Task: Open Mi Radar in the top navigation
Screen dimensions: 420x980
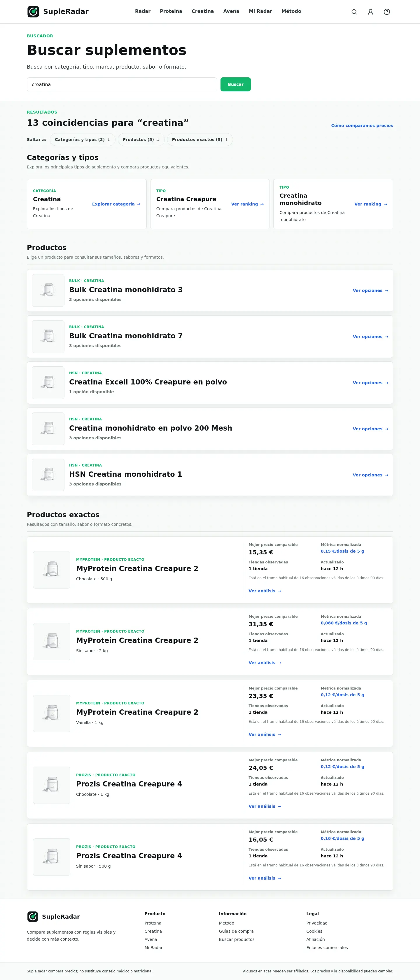Action: 260,11
